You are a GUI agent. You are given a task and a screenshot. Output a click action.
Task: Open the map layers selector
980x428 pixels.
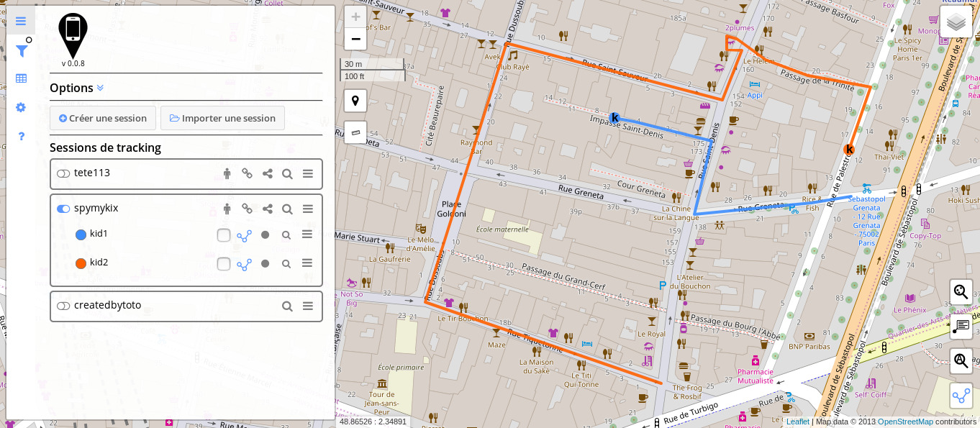(956, 22)
